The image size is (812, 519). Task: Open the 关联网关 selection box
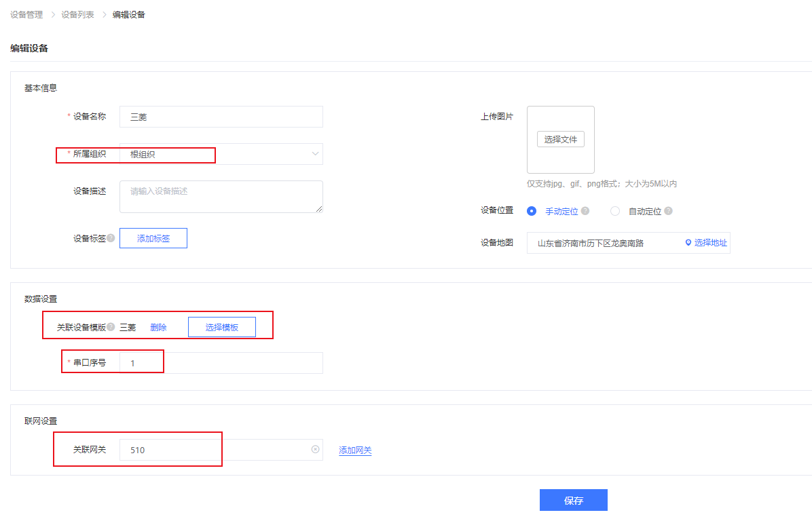[214, 450]
